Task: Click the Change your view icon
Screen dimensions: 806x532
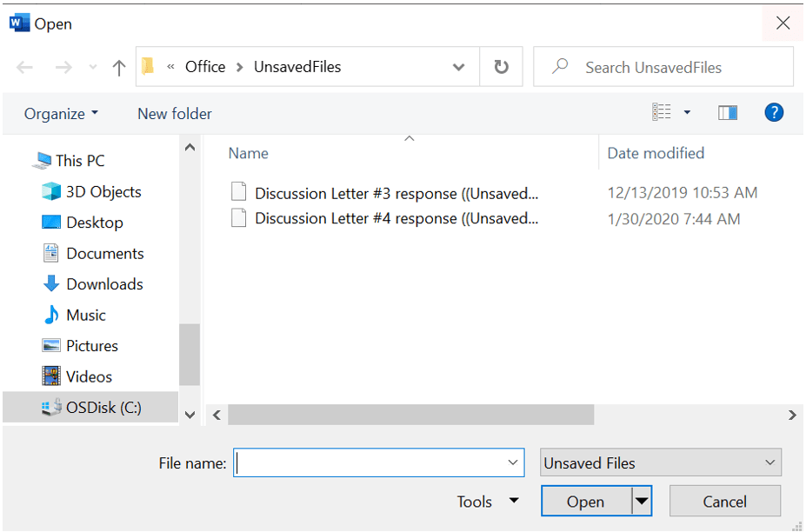Action: (x=663, y=112)
